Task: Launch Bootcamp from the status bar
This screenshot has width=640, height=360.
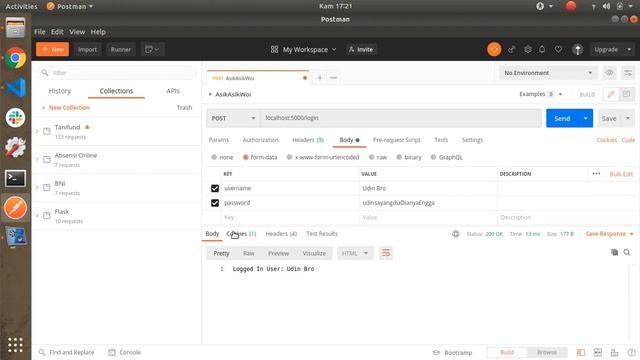Action: [x=452, y=352]
